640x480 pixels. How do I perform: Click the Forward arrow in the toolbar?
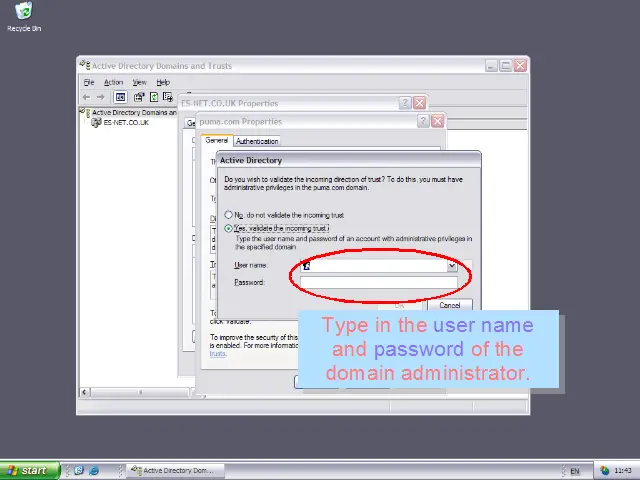[100, 97]
